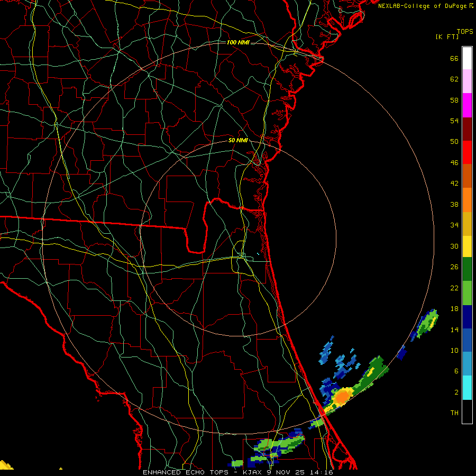The image size is (476, 476).
Task: Click the legend value 66
Action: coord(454,59)
